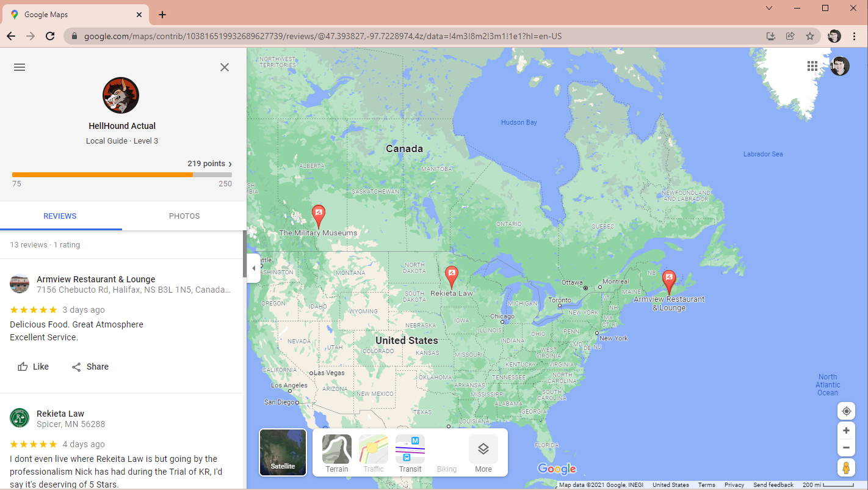Open Google account avatar on map
The width and height of the screenshot is (868, 490).
click(840, 66)
